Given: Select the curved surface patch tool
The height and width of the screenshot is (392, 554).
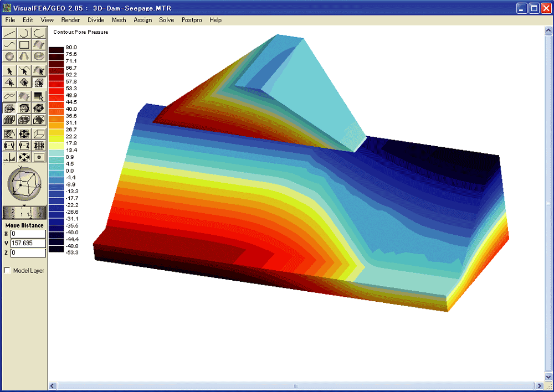Looking at the screenshot, I should click(x=39, y=44).
